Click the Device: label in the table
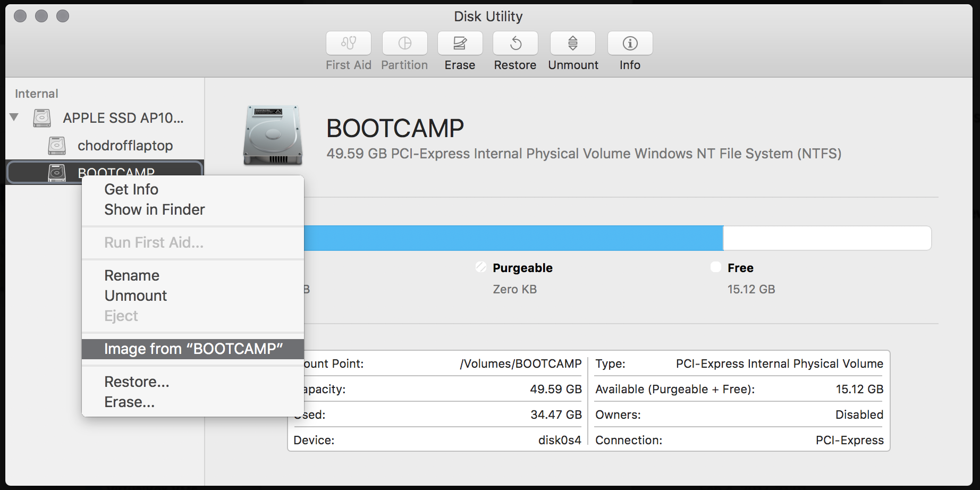 pyautogui.click(x=314, y=440)
